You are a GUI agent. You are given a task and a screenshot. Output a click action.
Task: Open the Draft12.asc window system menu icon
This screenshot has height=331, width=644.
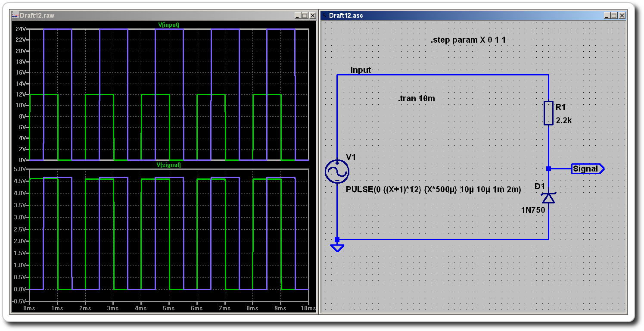(x=324, y=16)
